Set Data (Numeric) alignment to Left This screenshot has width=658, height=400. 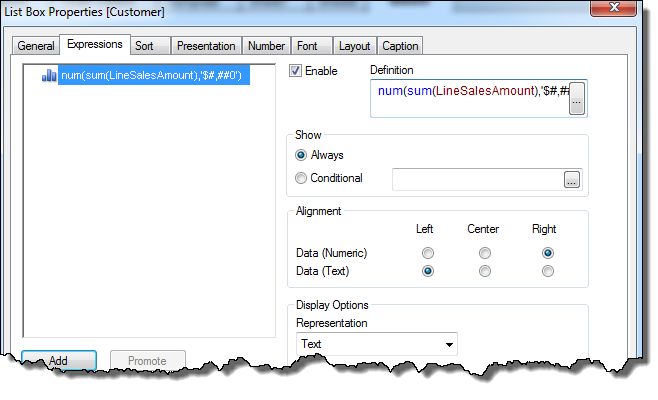(428, 253)
